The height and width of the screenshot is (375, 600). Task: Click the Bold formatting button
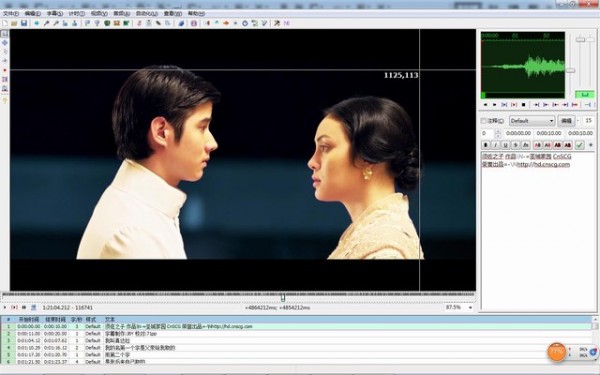(x=486, y=145)
